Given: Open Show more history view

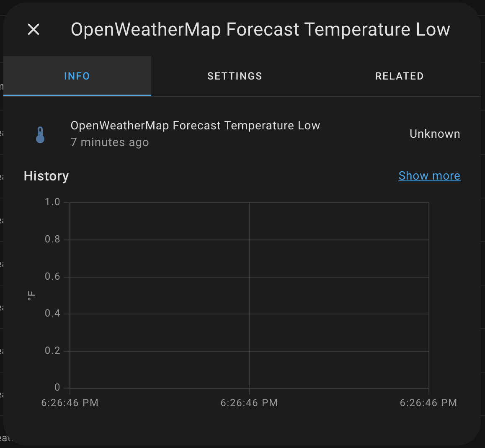Looking at the screenshot, I should coord(429,175).
